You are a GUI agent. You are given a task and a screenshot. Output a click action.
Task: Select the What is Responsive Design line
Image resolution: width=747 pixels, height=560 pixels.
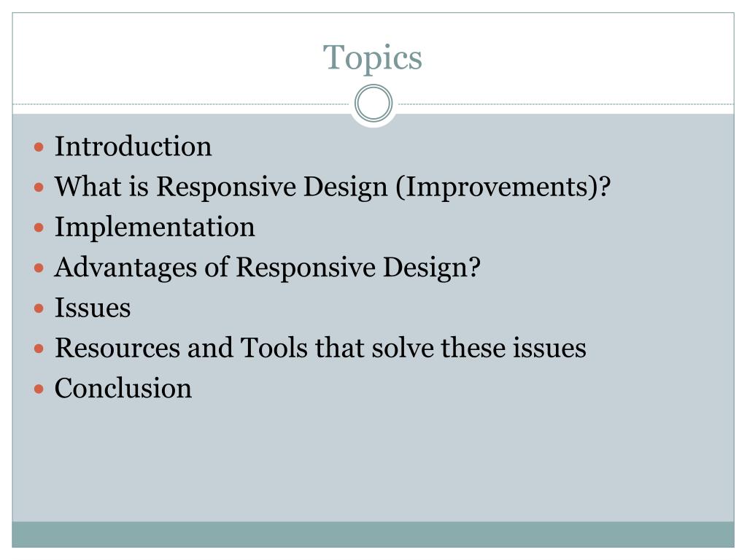coord(333,186)
